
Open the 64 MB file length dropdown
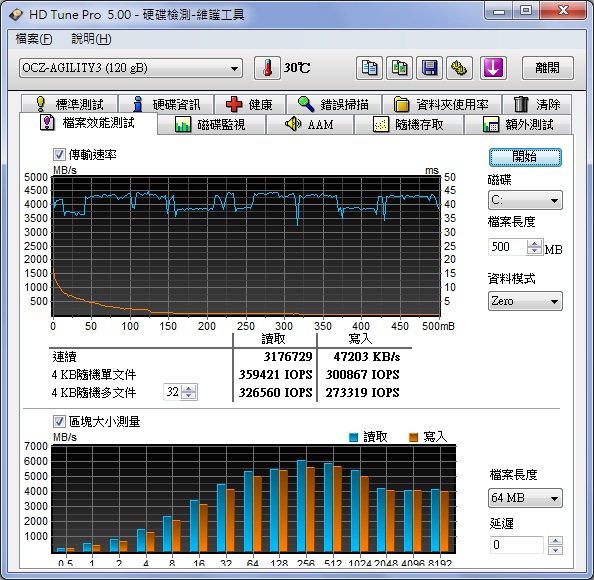(x=525, y=498)
